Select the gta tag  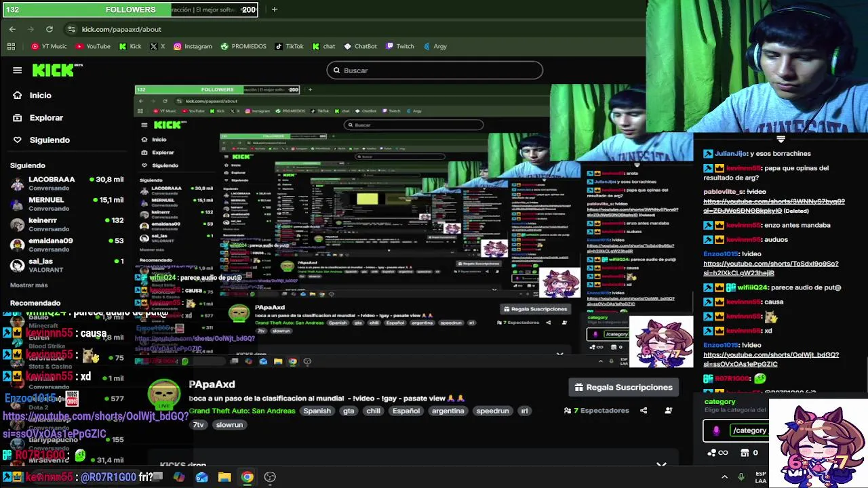[349, 411]
